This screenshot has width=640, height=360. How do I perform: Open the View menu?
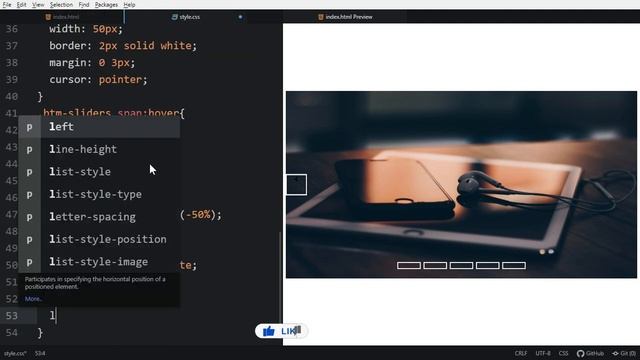(38, 4)
